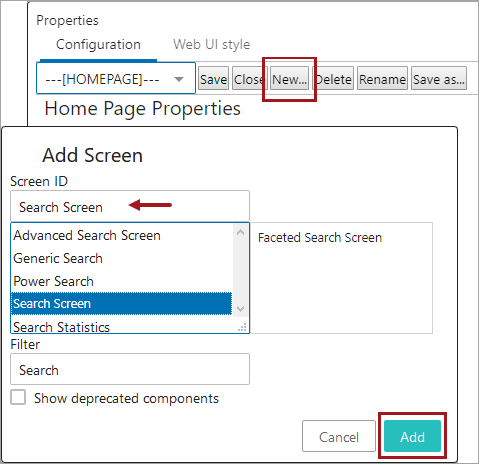Click the Delete button
This screenshot has width=479, height=464.
pos(333,78)
